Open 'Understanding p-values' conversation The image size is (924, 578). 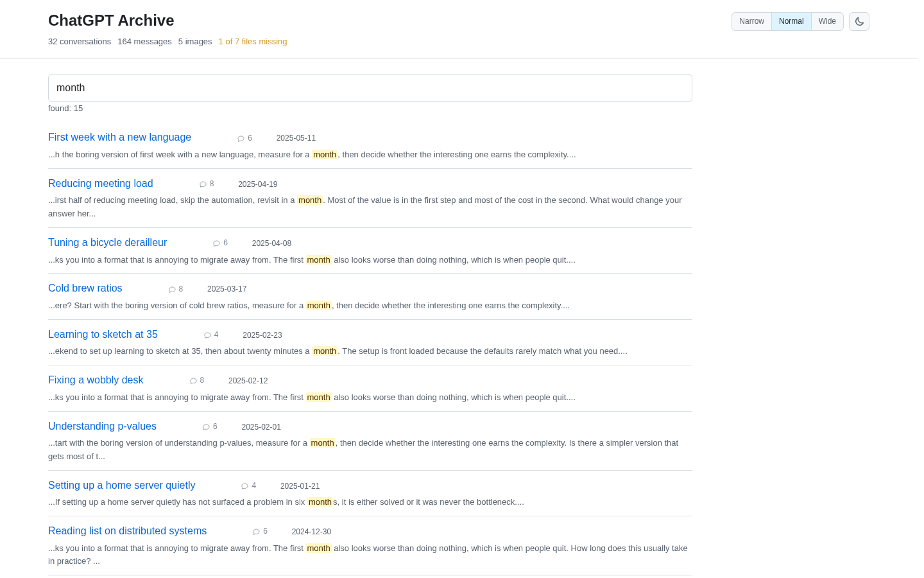102,426
